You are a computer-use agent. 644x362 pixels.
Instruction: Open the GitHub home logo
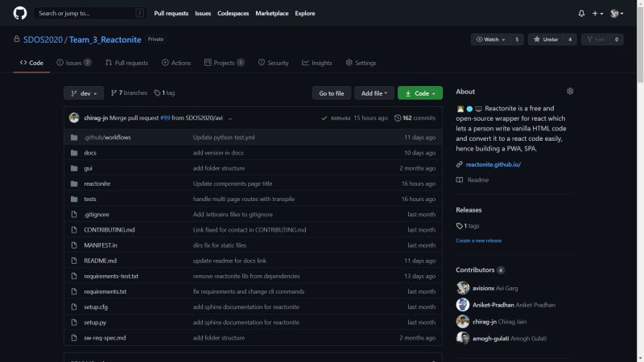pyautogui.click(x=19, y=13)
